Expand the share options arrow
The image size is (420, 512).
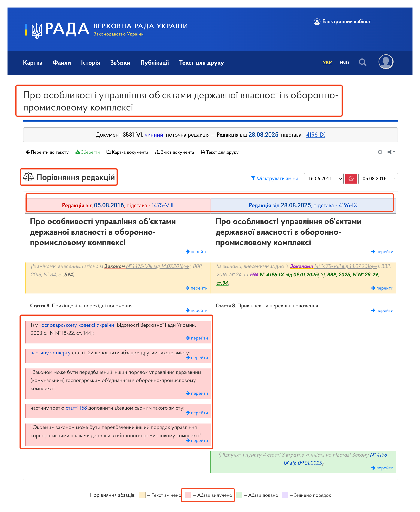pyautogui.click(x=394, y=152)
